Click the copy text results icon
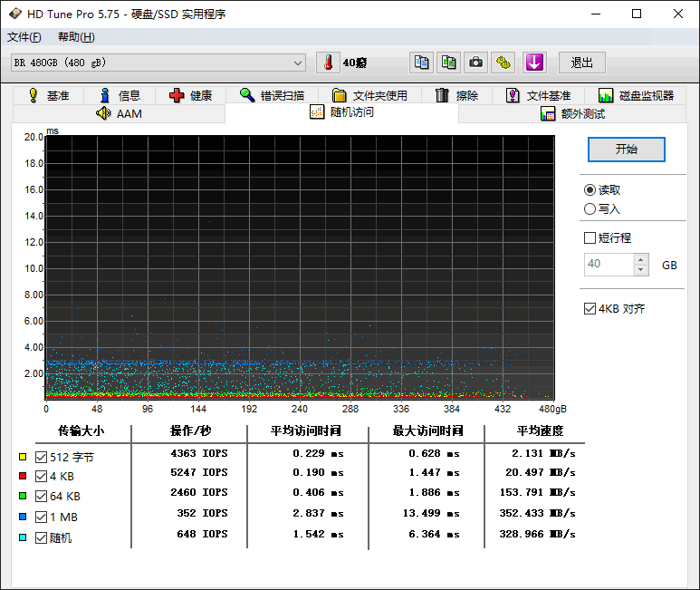 coord(421,63)
